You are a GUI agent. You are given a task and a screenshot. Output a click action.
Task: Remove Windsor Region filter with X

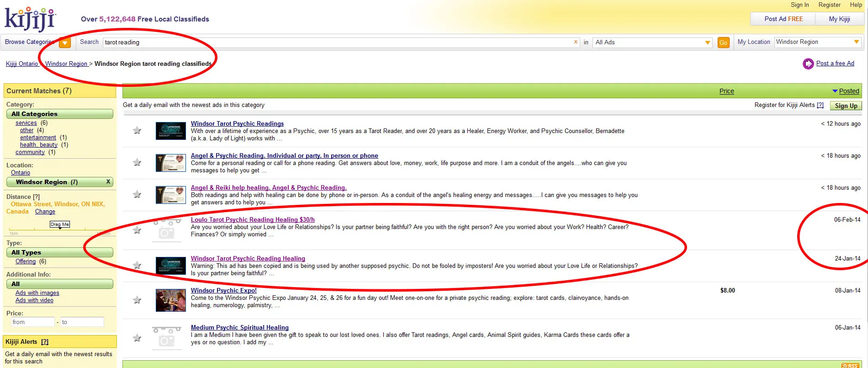[108, 181]
